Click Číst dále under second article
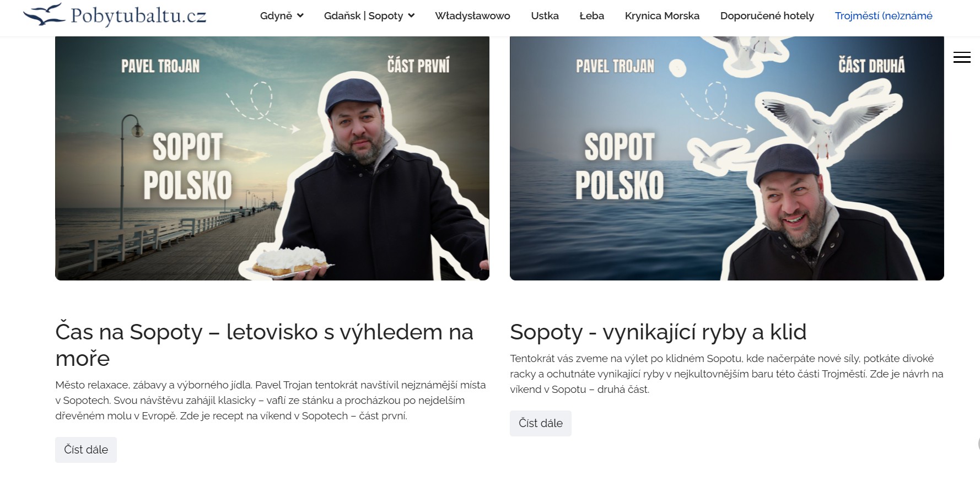The width and height of the screenshot is (980, 486). click(541, 423)
